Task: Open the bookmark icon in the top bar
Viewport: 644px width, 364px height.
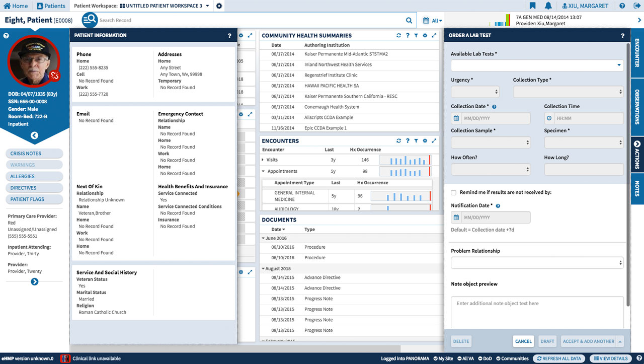Action: coord(532,6)
